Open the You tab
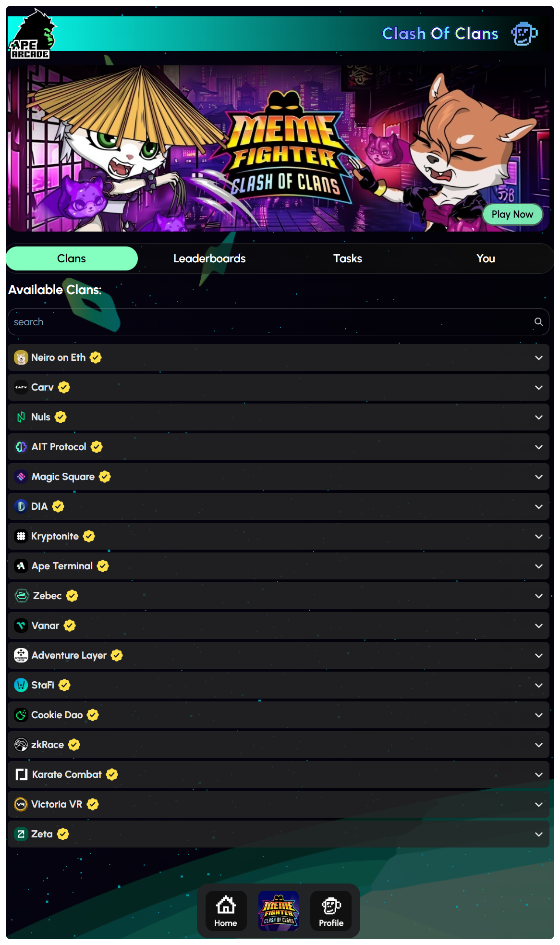 point(486,258)
